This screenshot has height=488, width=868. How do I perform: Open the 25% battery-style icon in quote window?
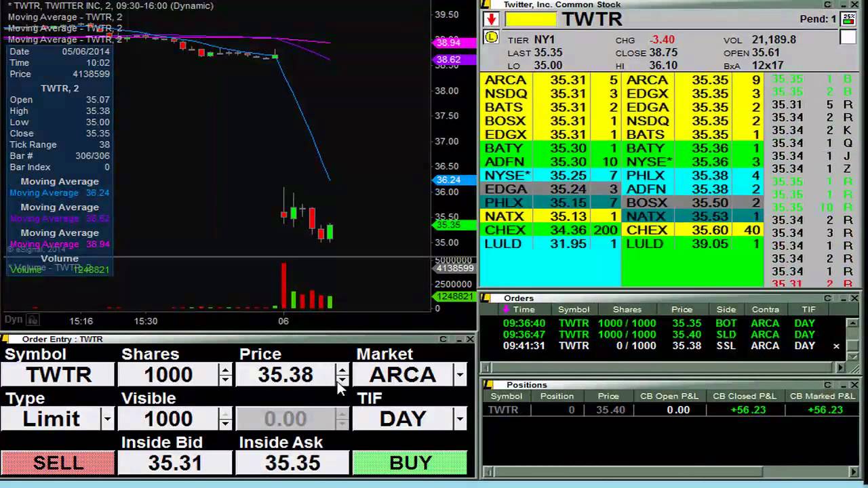click(x=848, y=19)
